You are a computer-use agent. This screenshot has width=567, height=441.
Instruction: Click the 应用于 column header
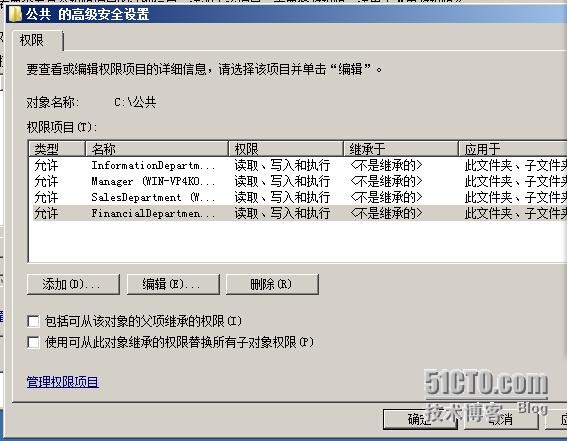click(x=513, y=149)
